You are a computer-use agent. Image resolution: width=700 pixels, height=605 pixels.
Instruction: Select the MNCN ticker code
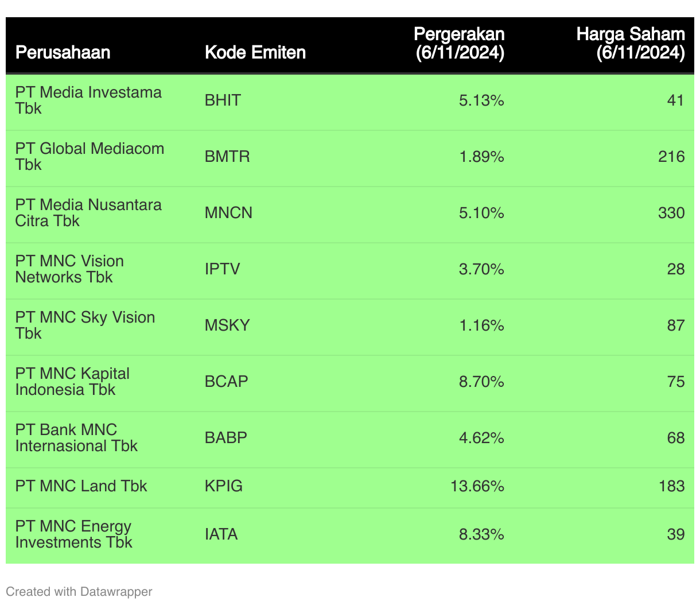228,213
